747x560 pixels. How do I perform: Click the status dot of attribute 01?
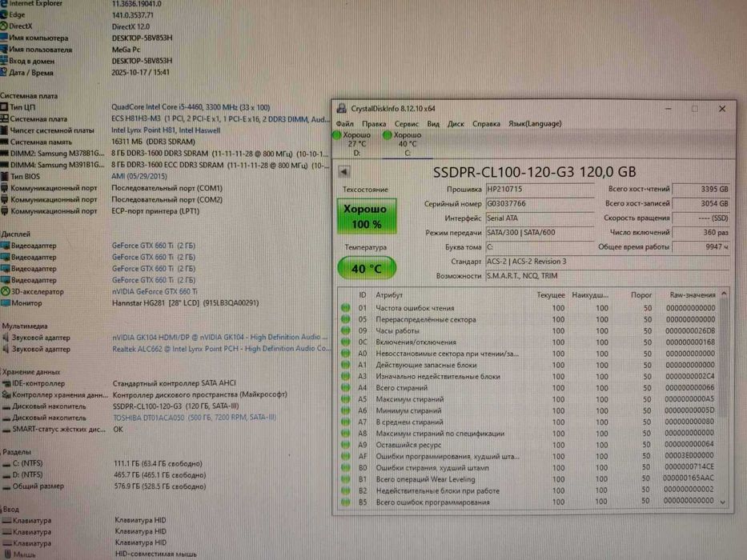[345, 308]
